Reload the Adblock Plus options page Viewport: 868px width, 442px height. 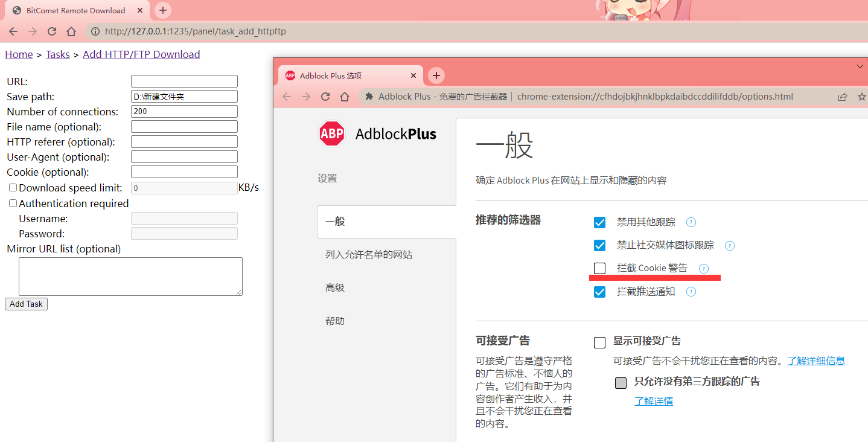pos(325,97)
